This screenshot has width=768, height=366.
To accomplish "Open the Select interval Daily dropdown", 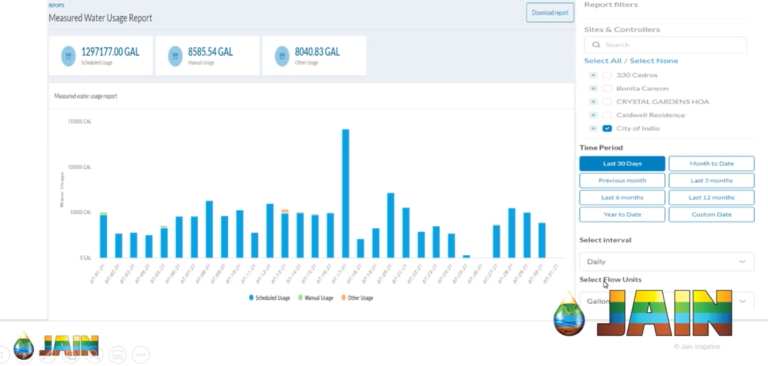I will 667,262.
